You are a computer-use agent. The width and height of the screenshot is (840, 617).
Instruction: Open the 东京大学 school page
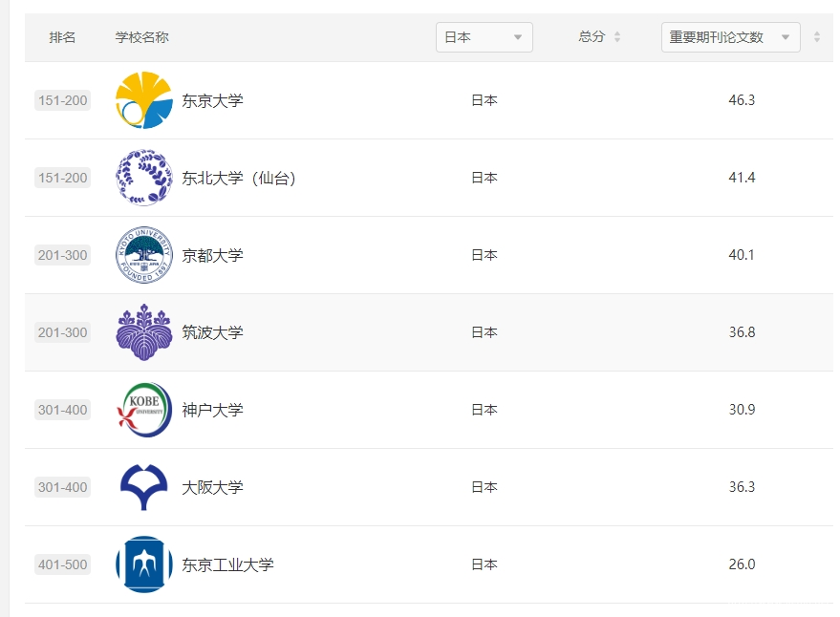pyautogui.click(x=212, y=100)
